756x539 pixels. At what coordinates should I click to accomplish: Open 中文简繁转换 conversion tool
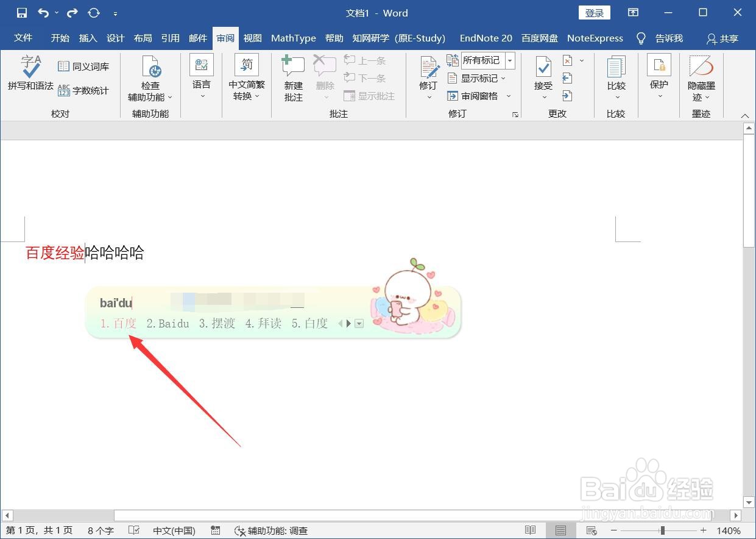[x=247, y=77]
